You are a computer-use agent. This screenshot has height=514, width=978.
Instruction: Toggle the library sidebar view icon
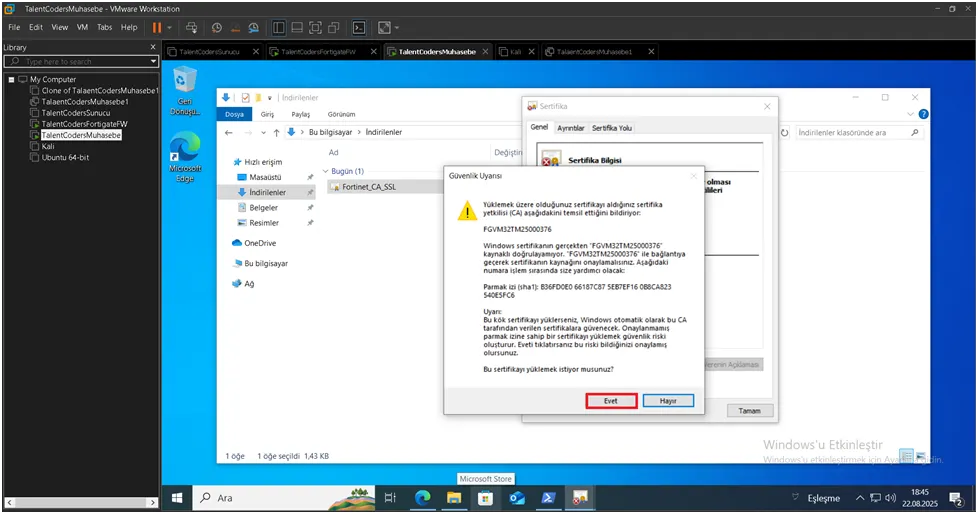pos(279,27)
